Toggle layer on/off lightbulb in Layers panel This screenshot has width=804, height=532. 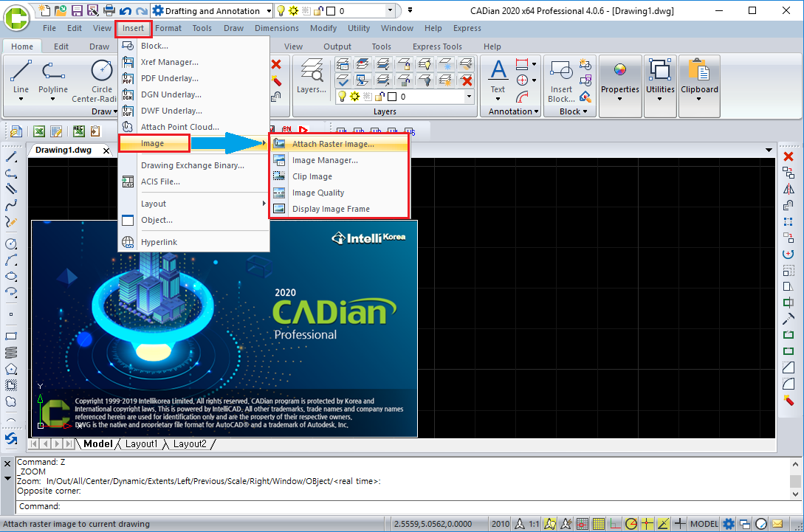[x=342, y=97]
